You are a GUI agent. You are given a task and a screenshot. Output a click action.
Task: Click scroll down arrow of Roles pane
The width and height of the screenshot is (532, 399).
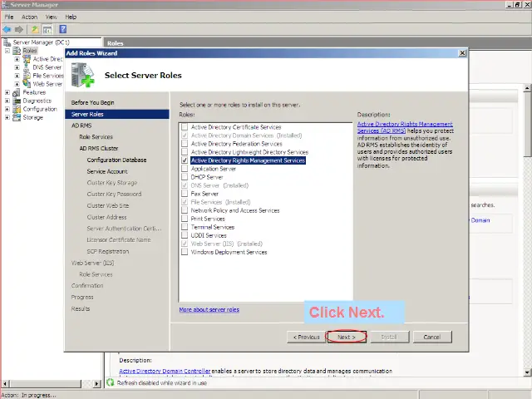[527, 372]
